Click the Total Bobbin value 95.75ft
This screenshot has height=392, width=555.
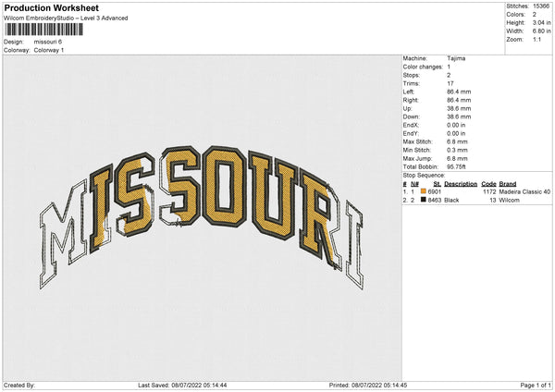[x=456, y=167]
